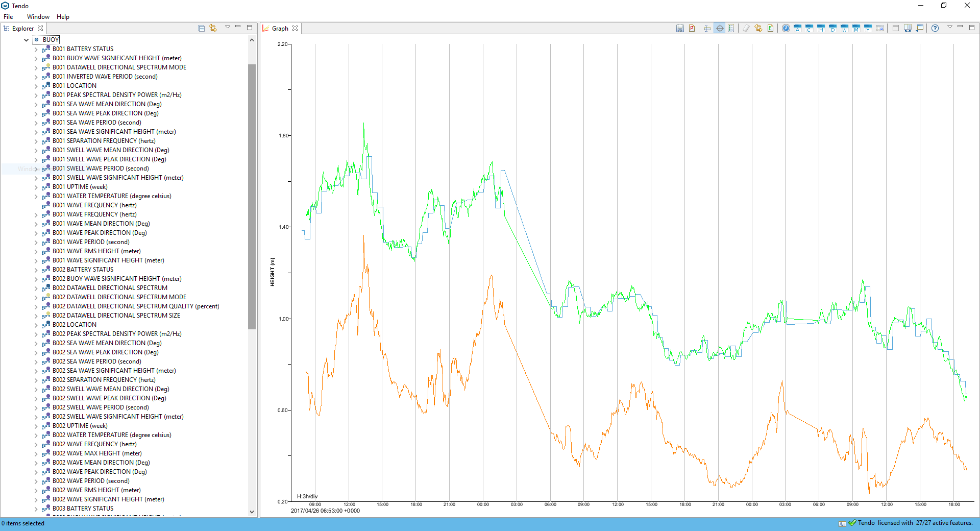Viewport: 980px width, 531px height.
Task: Click Collapse All icon in Explorer panel
Action: [201, 29]
